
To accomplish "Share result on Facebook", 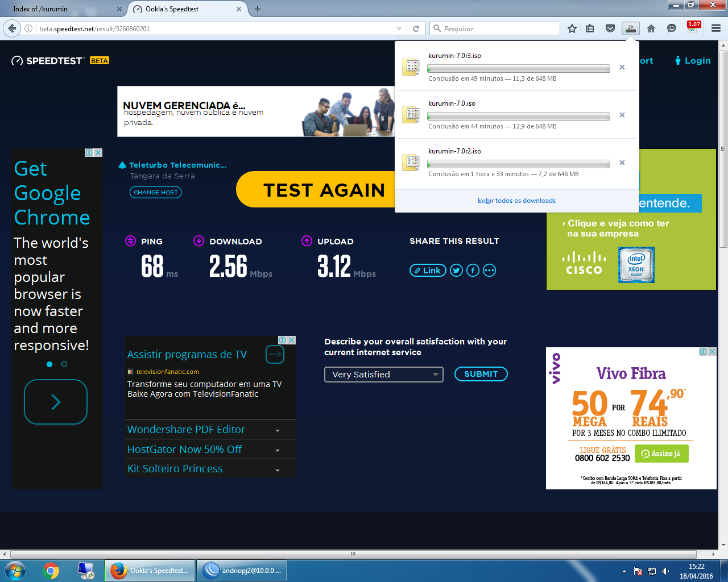I will click(x=473, y=271).
